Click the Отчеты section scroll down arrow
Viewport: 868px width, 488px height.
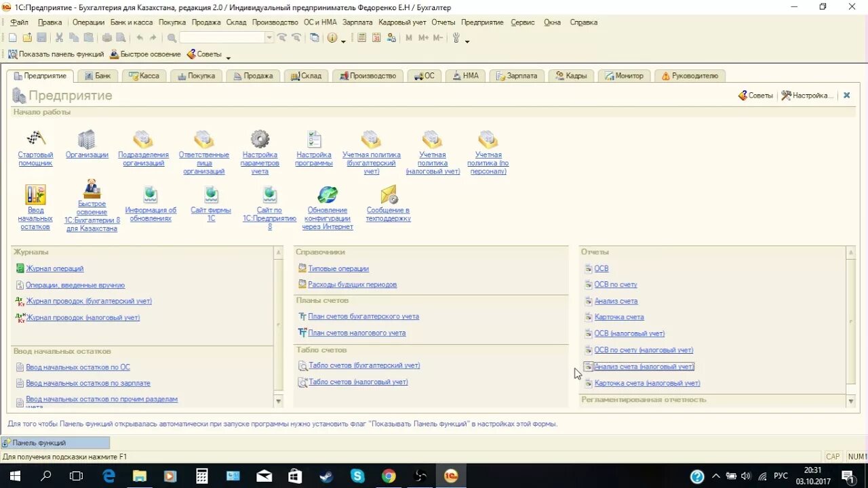coord(851,402)
